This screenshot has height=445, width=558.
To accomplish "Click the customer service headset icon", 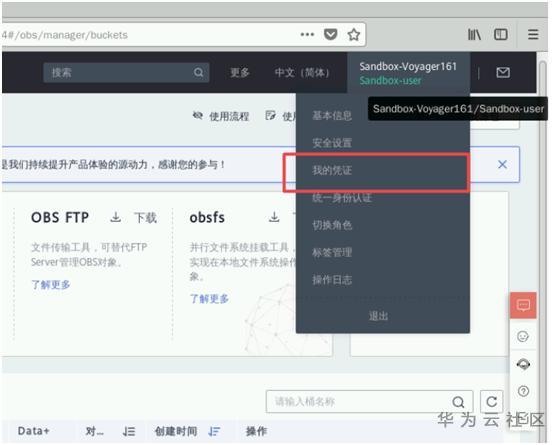I will pyautogui.click(x=523, y=364).
